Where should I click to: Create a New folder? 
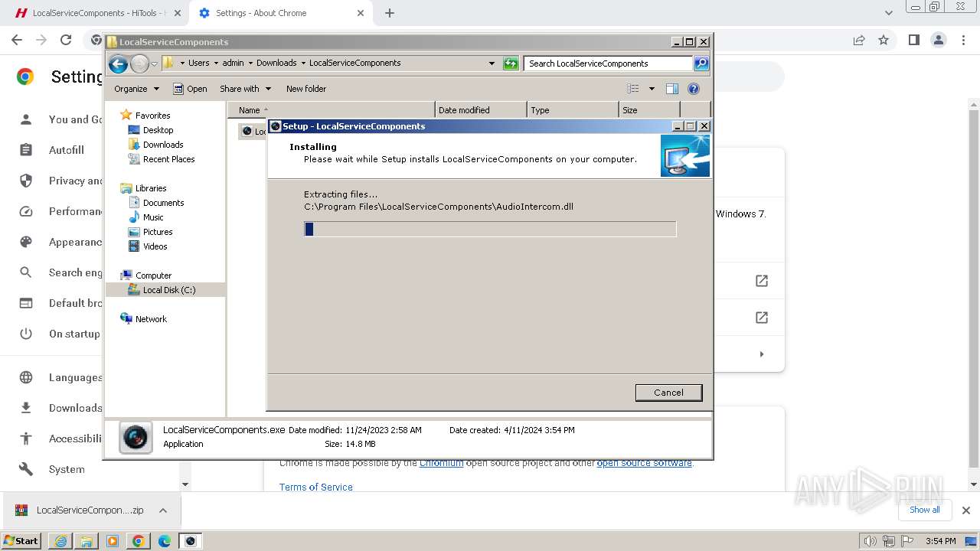(x=306, y=89)
